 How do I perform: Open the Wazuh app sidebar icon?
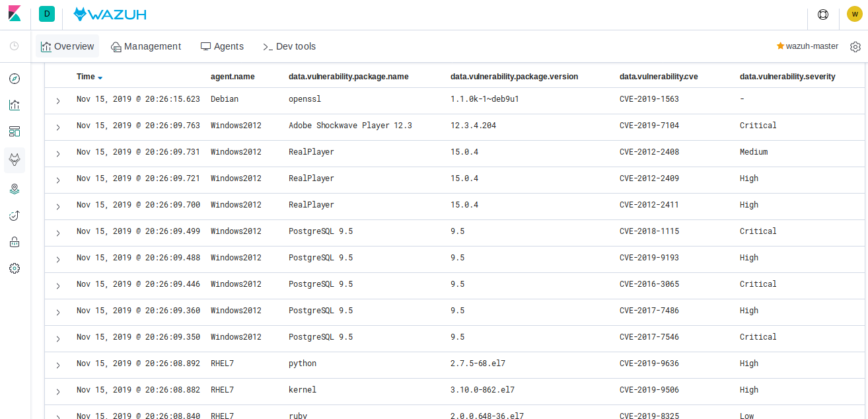pyautogui.click(x=15, y=160)
